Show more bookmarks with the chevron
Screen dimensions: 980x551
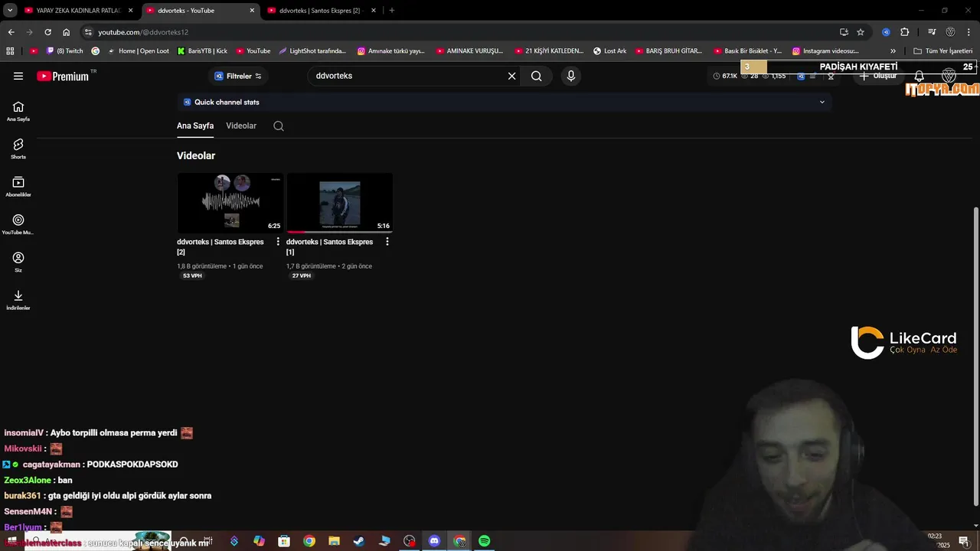[x=893, y=51]
